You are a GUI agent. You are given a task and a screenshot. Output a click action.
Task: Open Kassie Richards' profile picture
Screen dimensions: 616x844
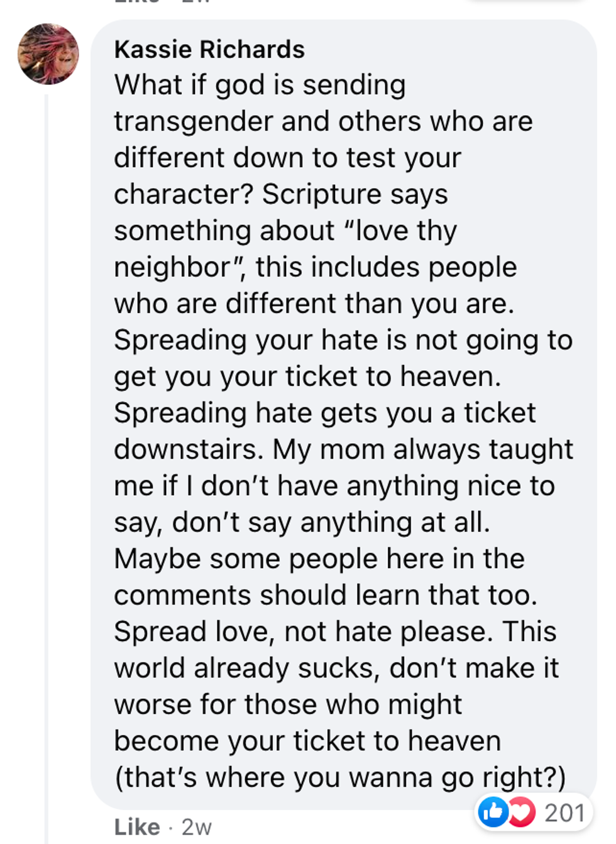pyautogui.click(x=48, y=54)
